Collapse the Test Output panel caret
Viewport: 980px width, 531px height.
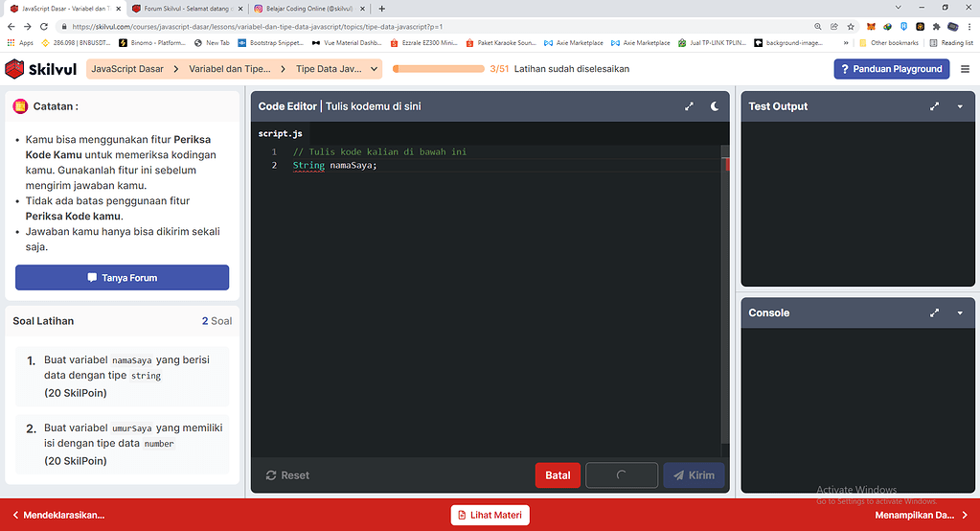pos(960,106)
